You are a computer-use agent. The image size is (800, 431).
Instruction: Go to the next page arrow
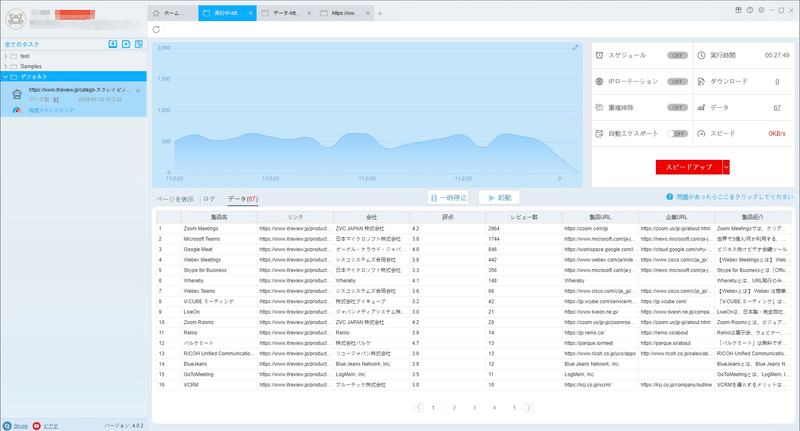(x=529, y=408)
